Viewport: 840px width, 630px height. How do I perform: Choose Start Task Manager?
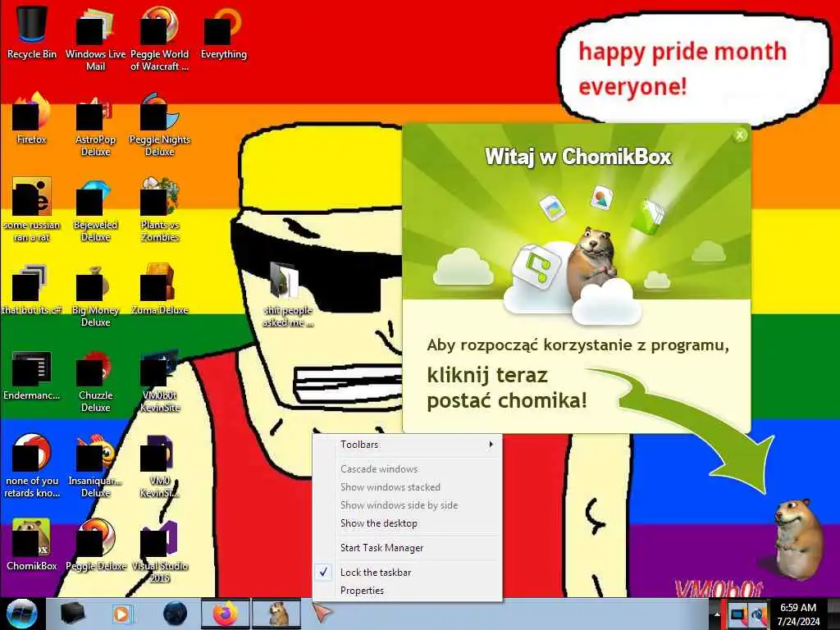[x=407, y=548]
